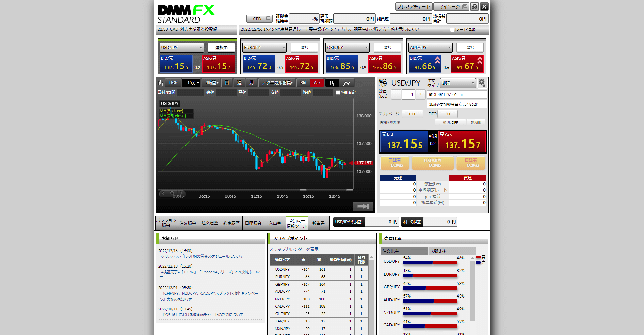Open the 1時間 hour timeframe dropdown

(x=211, y=83)
